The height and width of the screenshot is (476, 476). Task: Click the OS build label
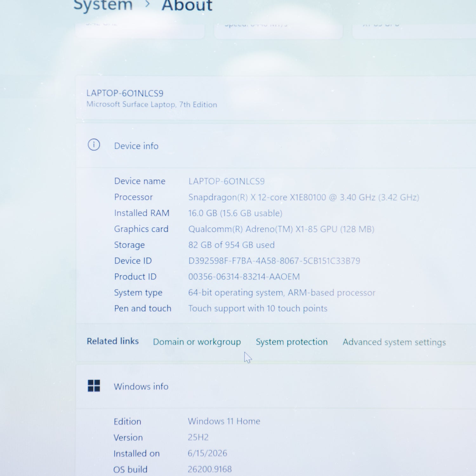[130, 469]
